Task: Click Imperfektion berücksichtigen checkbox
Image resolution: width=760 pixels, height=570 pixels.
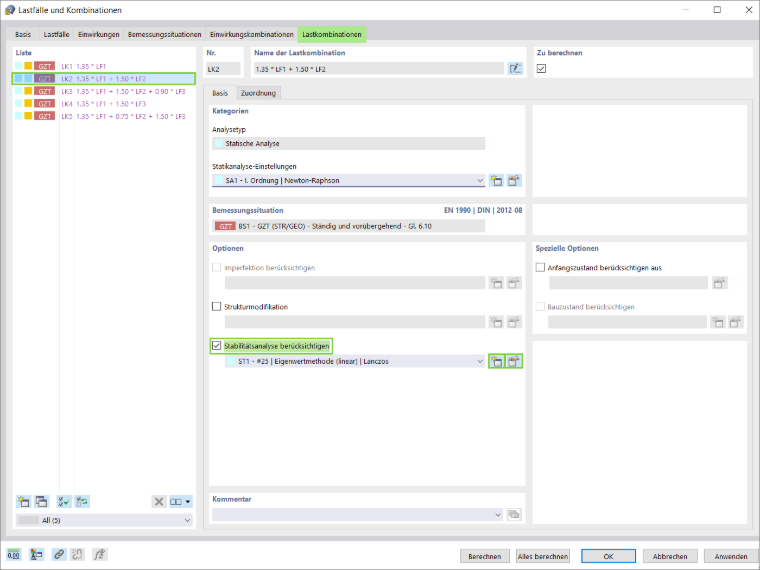Action: pyautogui.click(x=217, y=267)
